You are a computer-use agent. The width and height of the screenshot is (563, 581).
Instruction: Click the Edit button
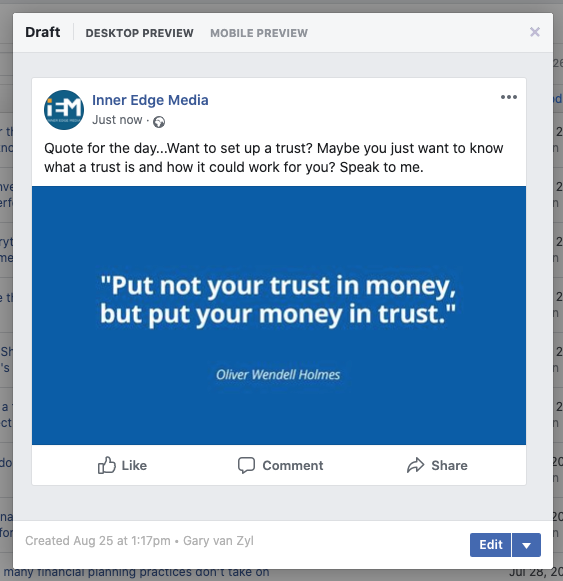click(490, 545)
